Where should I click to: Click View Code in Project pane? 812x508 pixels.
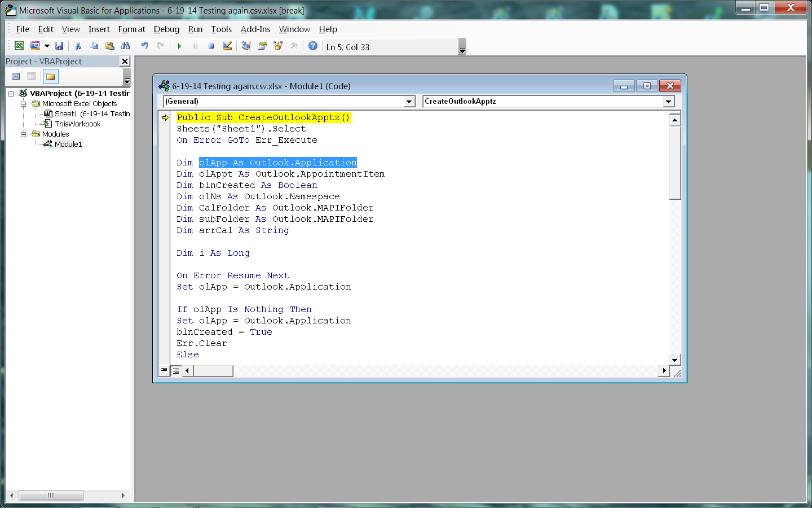point(16,76)
